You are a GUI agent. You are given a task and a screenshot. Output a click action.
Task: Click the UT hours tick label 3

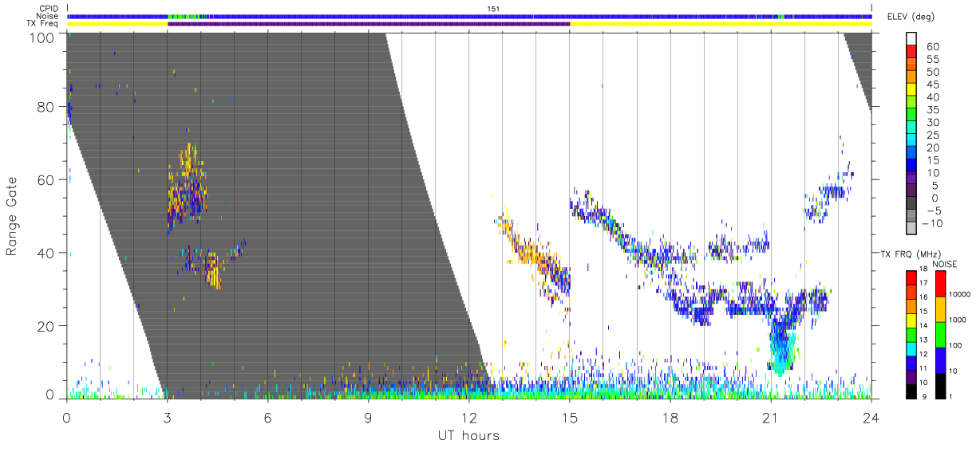click(x=168, y=417)
